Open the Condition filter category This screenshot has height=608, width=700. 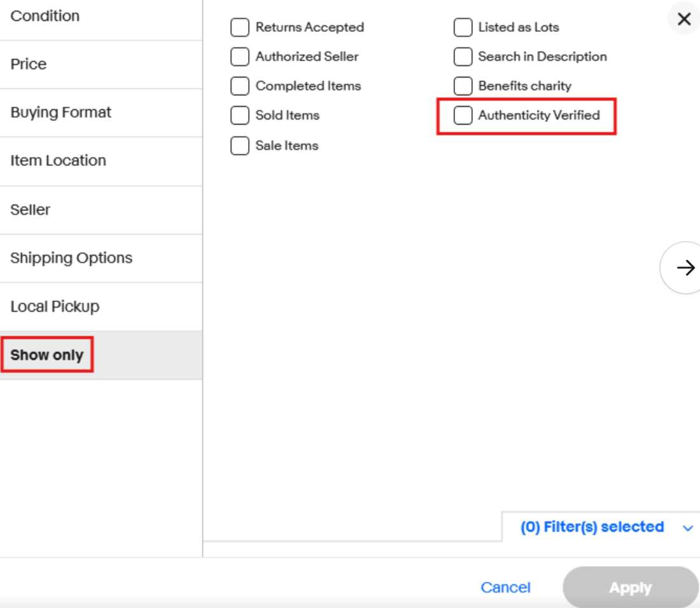click(x=45, y=16)
